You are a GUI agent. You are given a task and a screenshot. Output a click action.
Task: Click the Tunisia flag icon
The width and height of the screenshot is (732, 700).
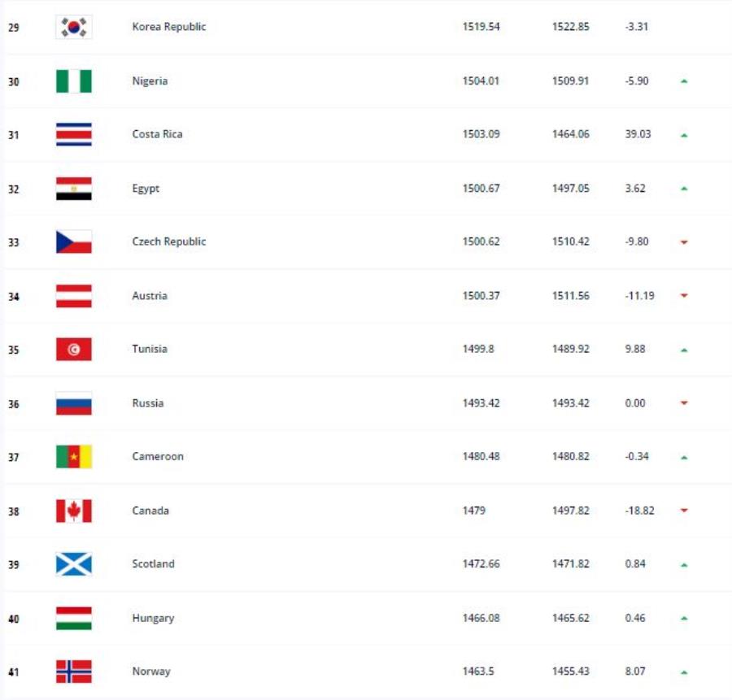tap(74, 349)
